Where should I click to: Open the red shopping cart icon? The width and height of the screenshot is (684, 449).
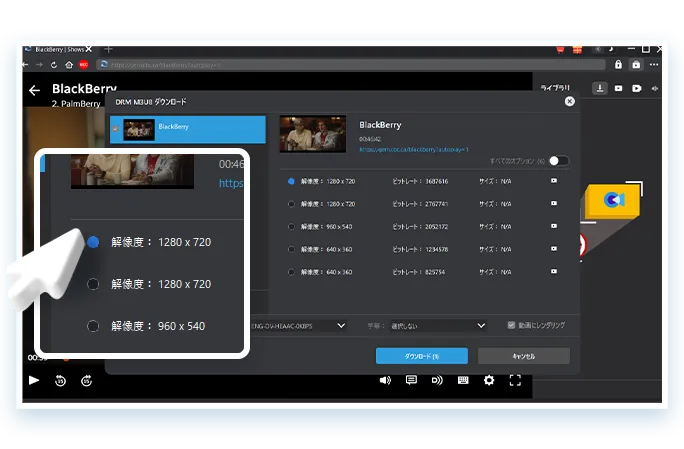561,50
